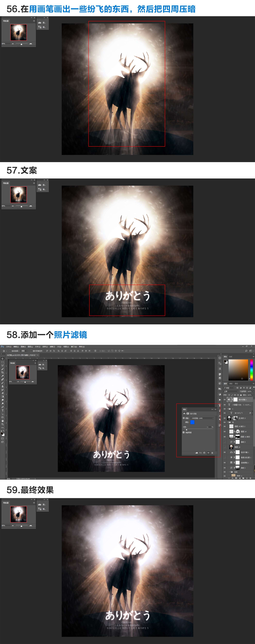Select the Pen tool

pyautogui.click(x=2, y=407)
